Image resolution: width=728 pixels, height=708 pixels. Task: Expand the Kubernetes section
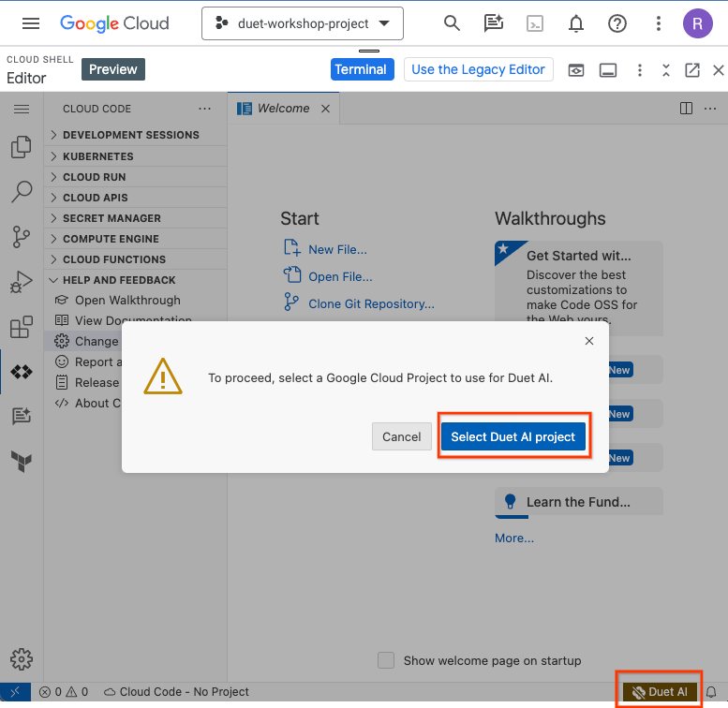97,156
